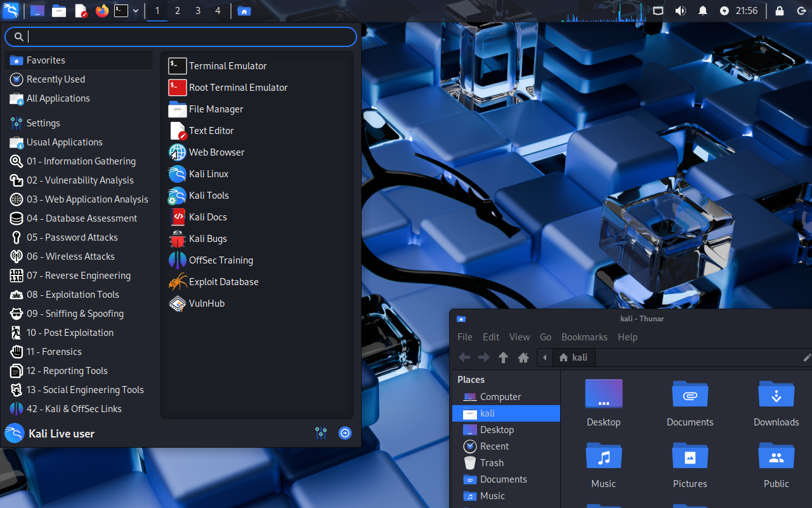Screen dimensions: 812x508
Task: Switch to workspace 4
Action: (218, 11)
